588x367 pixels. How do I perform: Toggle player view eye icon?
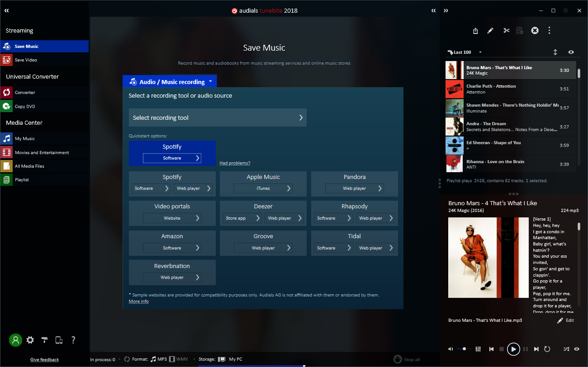click(x=577, y=349)
